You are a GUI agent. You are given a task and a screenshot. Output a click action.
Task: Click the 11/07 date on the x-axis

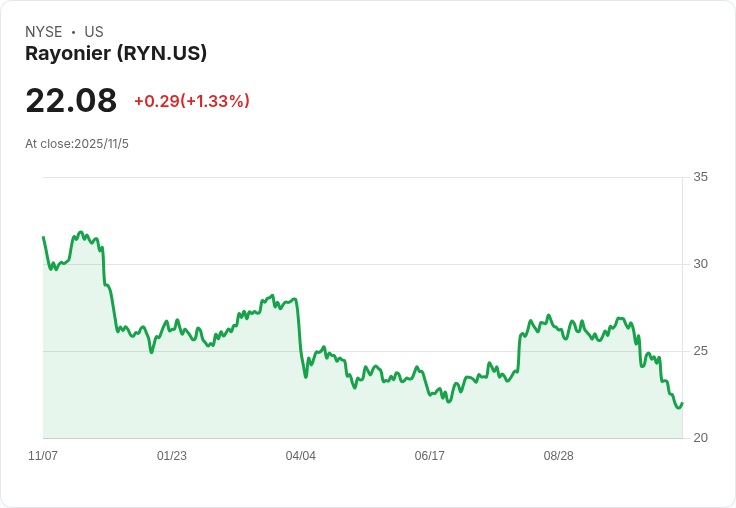43,456
